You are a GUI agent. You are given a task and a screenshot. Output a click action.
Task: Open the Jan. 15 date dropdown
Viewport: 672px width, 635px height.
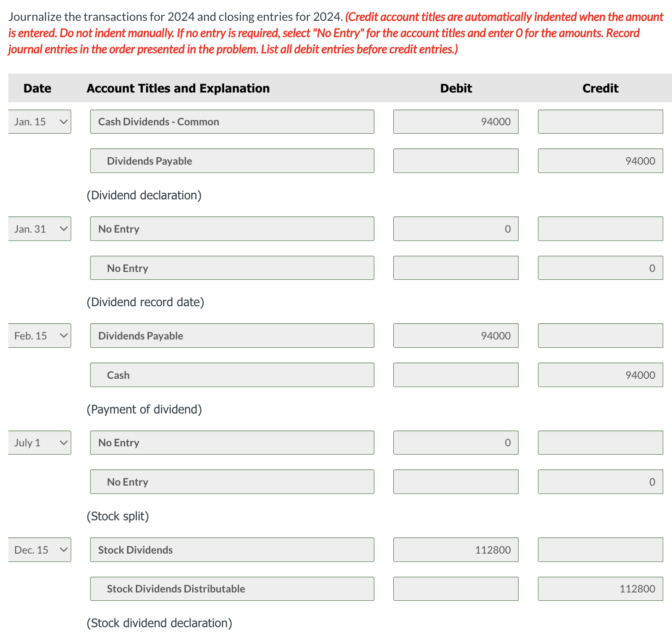(x=39, y=122)
